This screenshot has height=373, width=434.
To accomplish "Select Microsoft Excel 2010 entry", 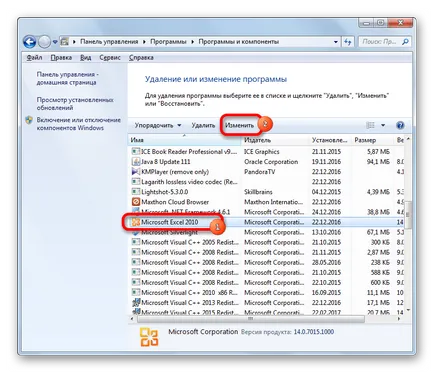I will (169, 222).
